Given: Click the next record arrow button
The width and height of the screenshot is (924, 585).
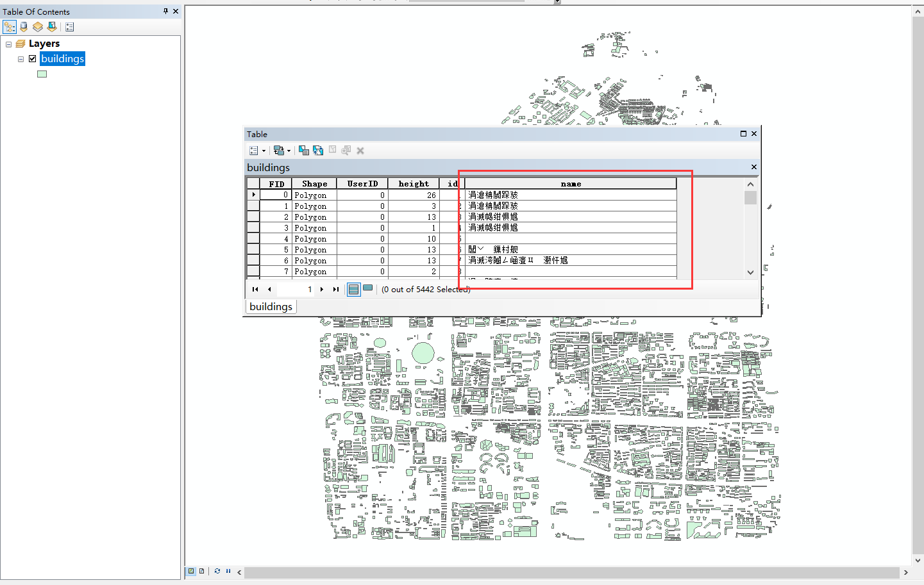Looking at the screenshot, I should pos(321,289).
